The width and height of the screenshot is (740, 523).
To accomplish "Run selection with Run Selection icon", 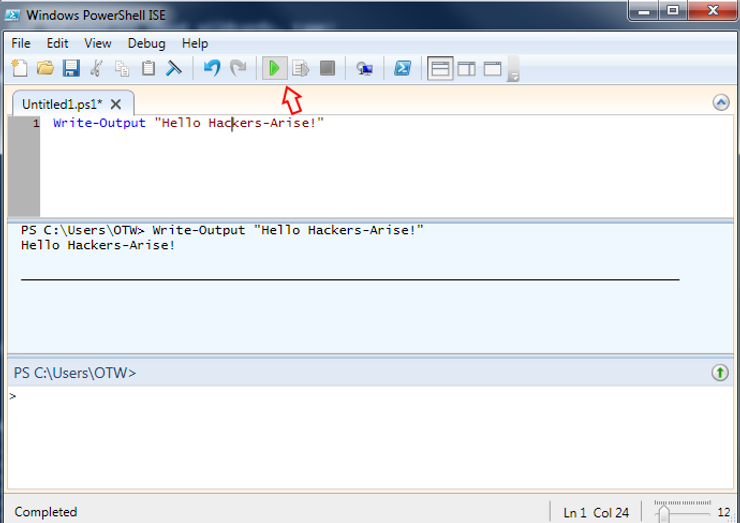I will 301,68.
